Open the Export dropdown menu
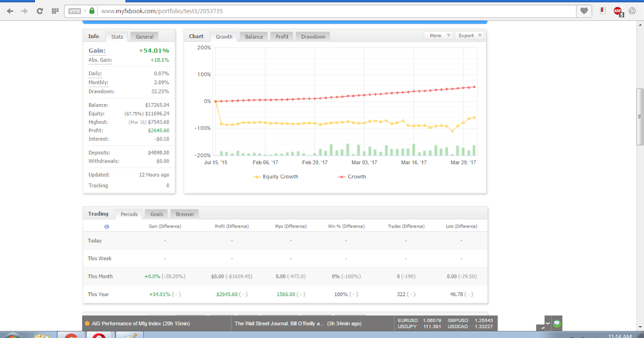This screenshot has width=644, height=338. point(469,35)
